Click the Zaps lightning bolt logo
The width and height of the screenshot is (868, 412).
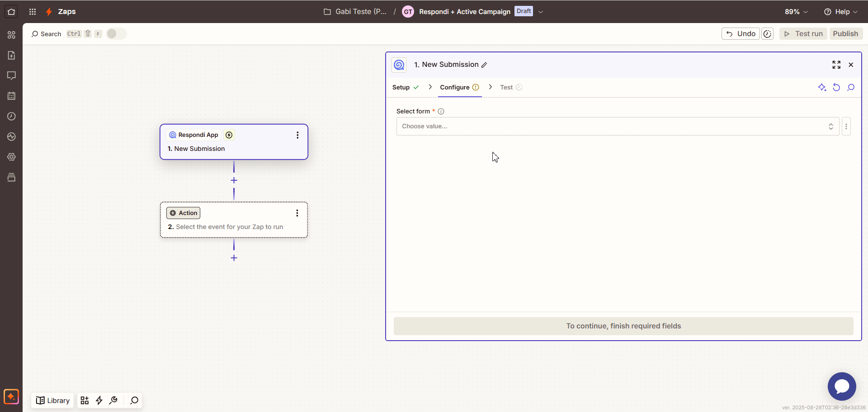click(x=49, y=12)
